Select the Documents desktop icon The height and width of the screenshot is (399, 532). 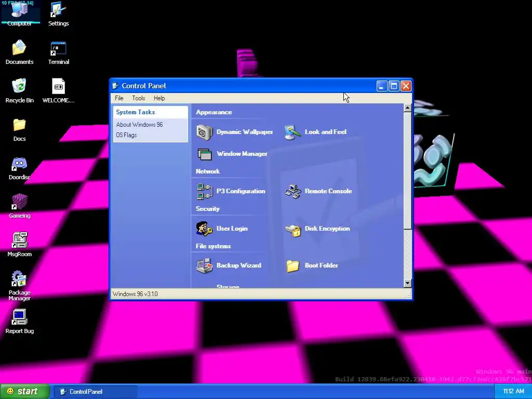(x=20, y=52)
